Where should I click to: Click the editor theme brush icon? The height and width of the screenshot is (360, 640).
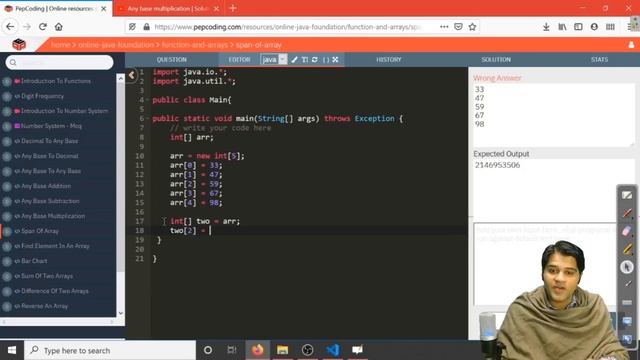tap(295, 60)
